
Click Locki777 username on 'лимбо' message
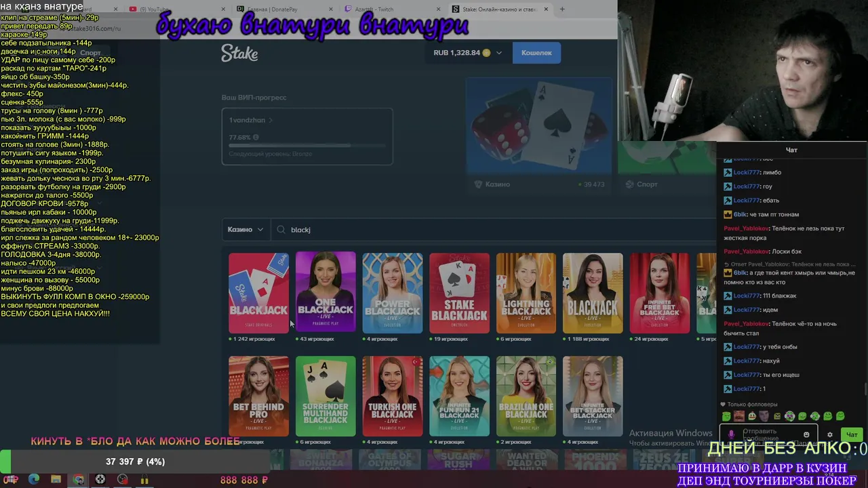[x=746, y=173]
